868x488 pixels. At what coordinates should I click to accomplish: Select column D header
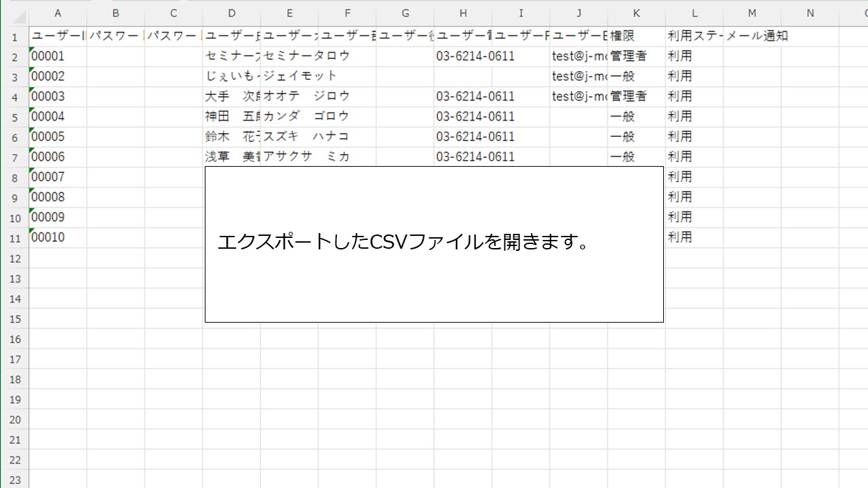232,13
